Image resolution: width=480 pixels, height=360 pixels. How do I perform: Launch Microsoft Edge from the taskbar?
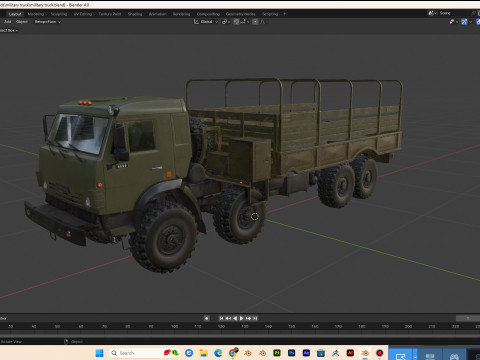pos(218,353)
